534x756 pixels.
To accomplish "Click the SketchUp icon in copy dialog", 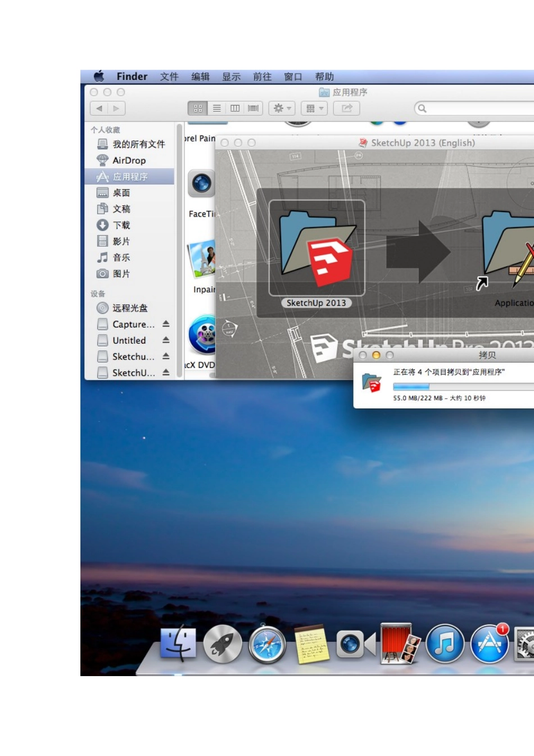I will click(372, 383).
